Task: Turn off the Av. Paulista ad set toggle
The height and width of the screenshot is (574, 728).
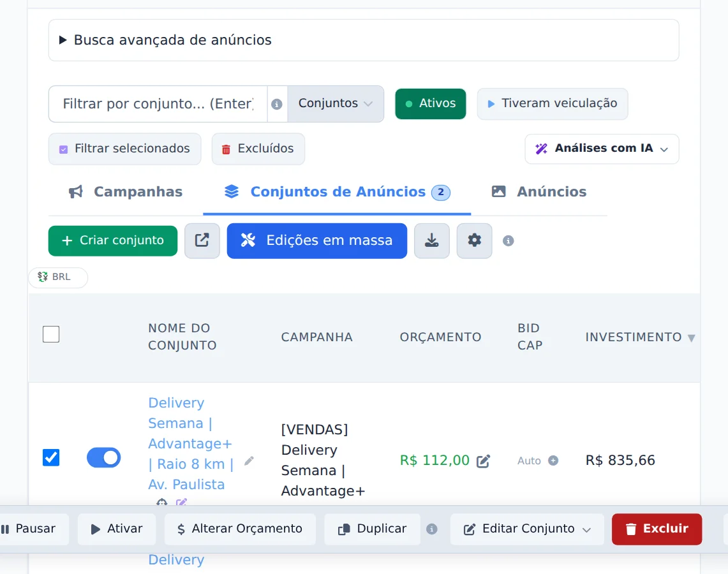Action: (103, 457)
